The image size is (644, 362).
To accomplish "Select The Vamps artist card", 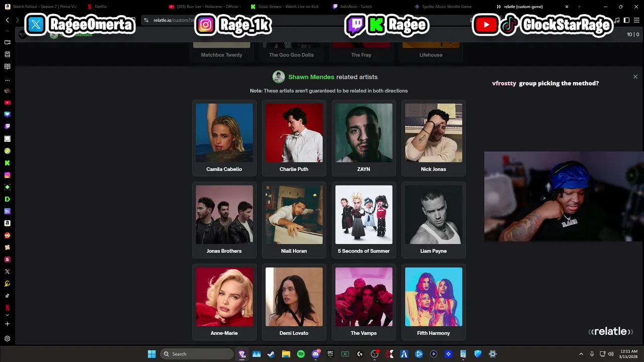I will (x=364, y=302).
